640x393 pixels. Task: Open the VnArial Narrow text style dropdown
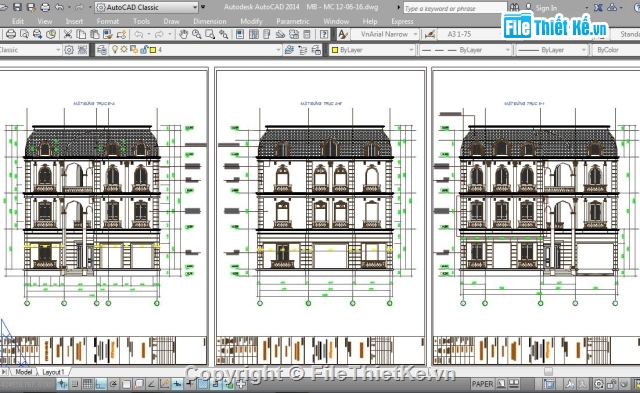(385, 34)
